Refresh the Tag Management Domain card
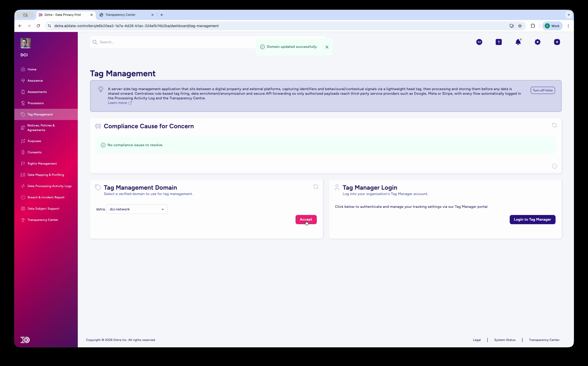 [316, 187]
